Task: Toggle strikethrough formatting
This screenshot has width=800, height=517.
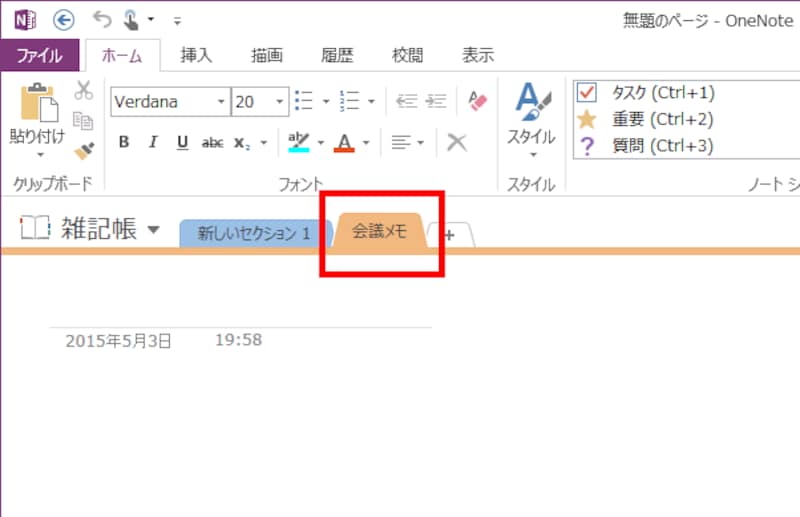Action: (212, 142)
